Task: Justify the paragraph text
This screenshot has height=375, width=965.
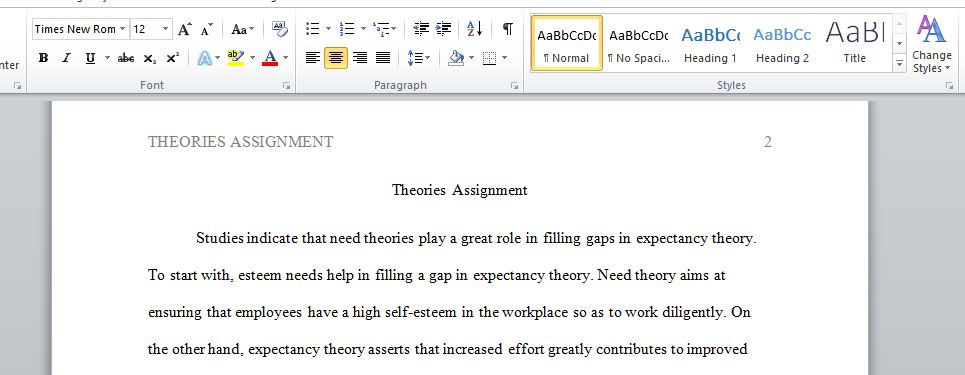Action: click(x=383, y=58)
